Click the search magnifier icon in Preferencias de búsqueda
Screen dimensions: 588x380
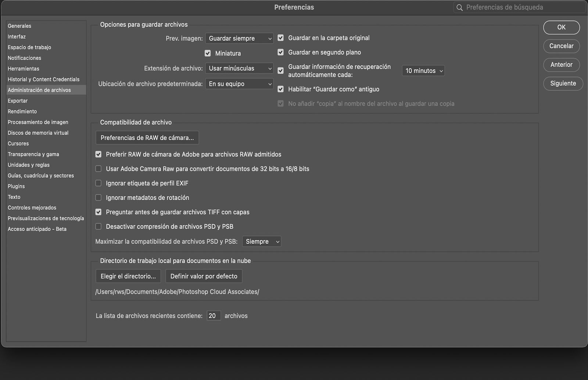click(x=459, y=7)
